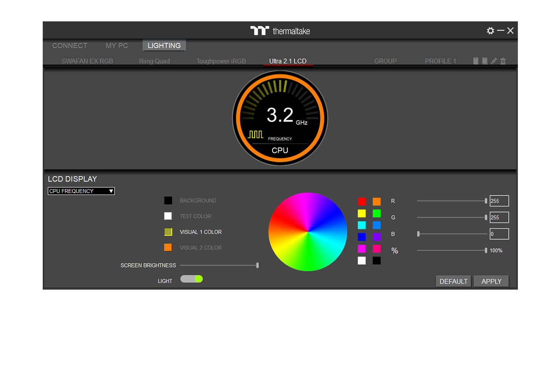Choose the cyan preset swatch

(x=362, y=225)
